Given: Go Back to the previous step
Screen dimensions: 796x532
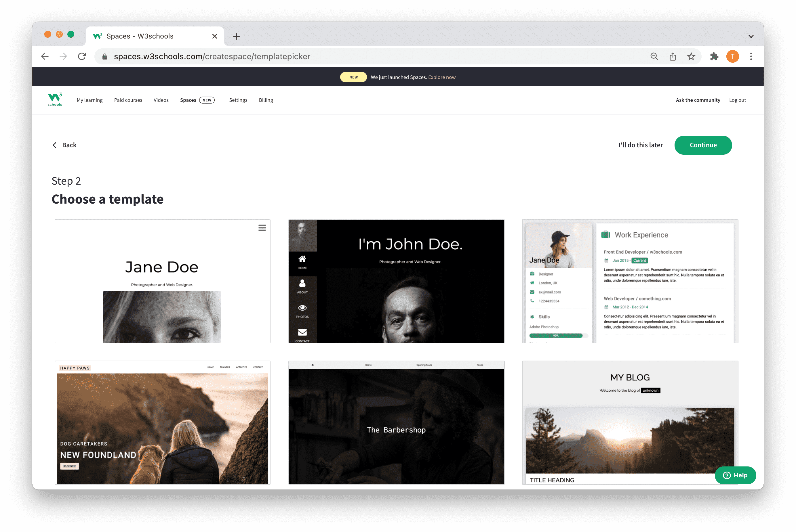Looking at the screenshot, I should coord(64,145).
